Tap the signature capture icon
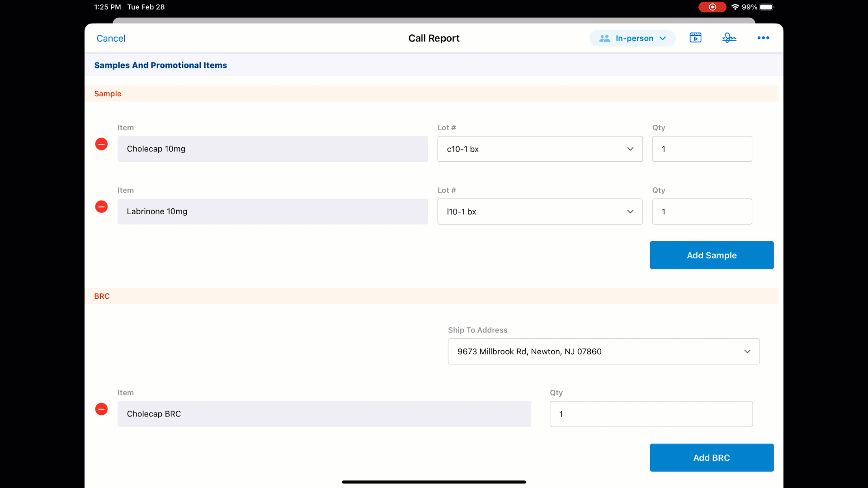Viewport: 868px width, 488px height. (x=729, y=38)
